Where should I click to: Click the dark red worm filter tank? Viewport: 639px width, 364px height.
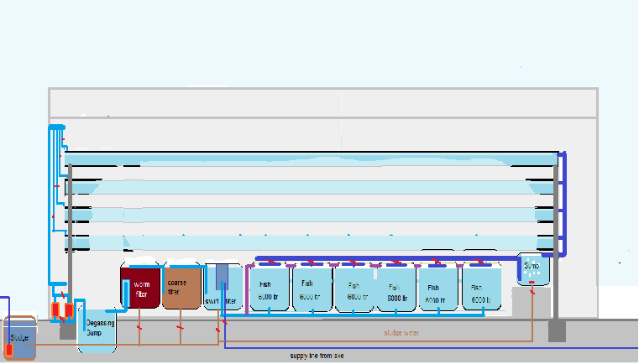tap(140, 288)
